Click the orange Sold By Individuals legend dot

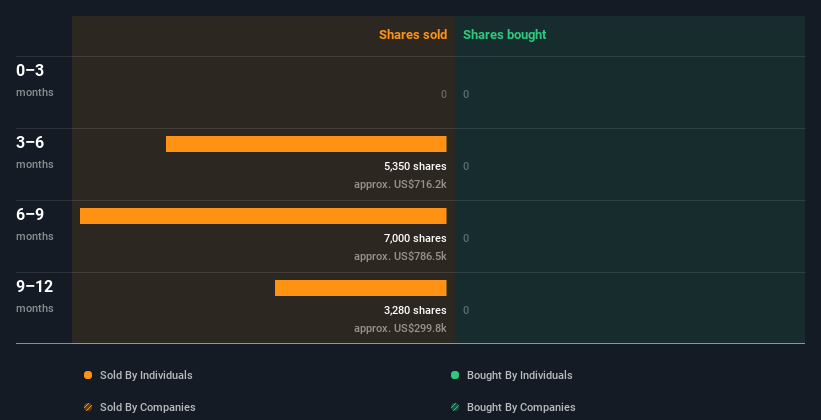tap(88, 375)
